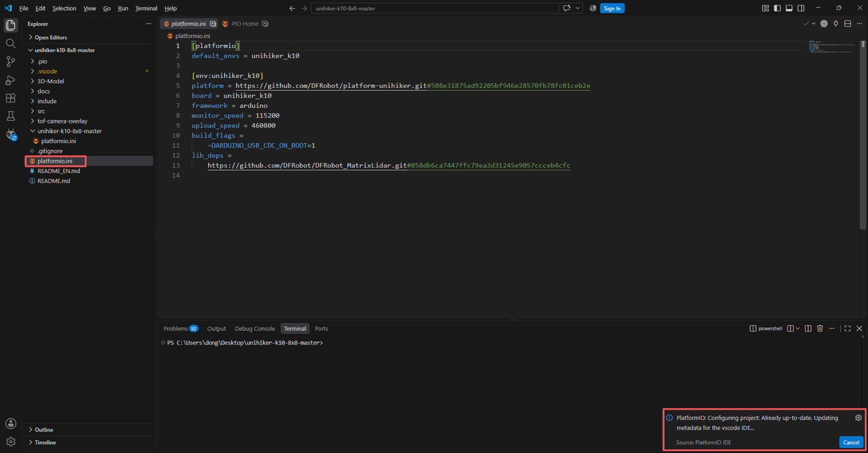Close the platformio.ini editor tab
The width and height of the screenshot is (868, 453).
point(212,24)
